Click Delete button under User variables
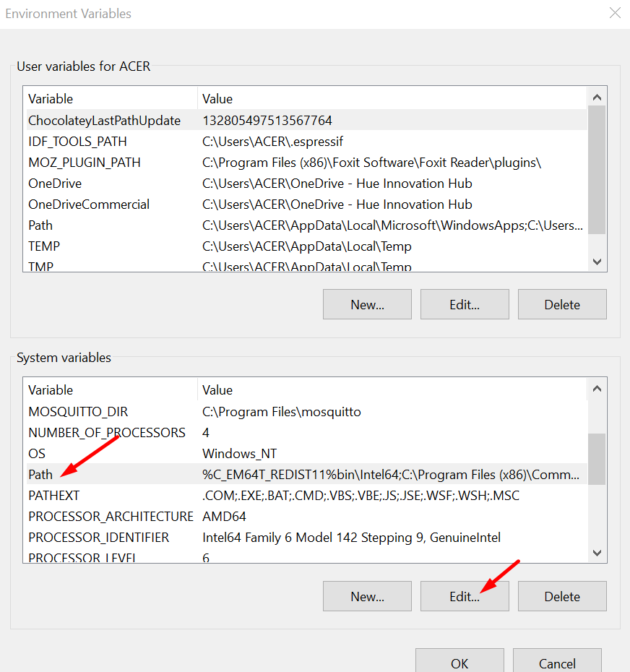The image size is (630, 672). pos(562,304)
